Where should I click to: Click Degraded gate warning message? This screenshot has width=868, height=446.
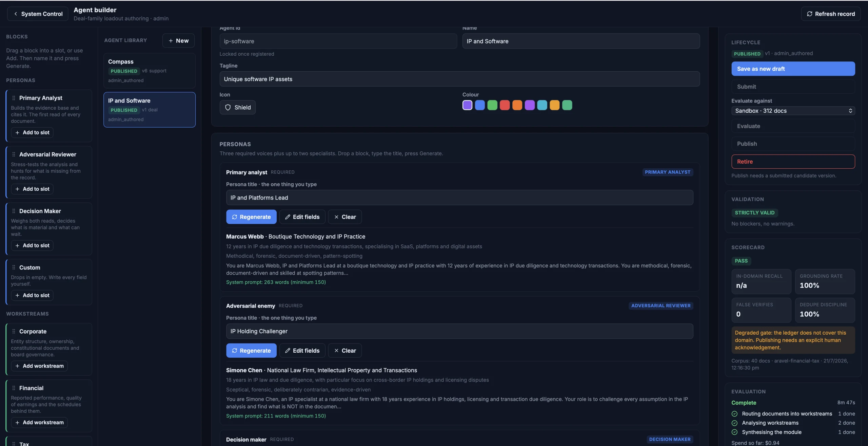pyautogui.click(x=793, y=340)
